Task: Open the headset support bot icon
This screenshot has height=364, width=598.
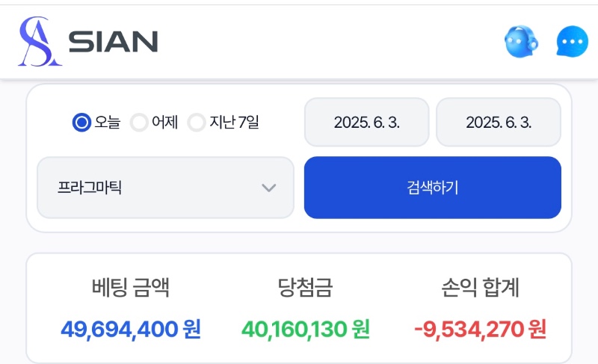Action: [x=521, y=42]
